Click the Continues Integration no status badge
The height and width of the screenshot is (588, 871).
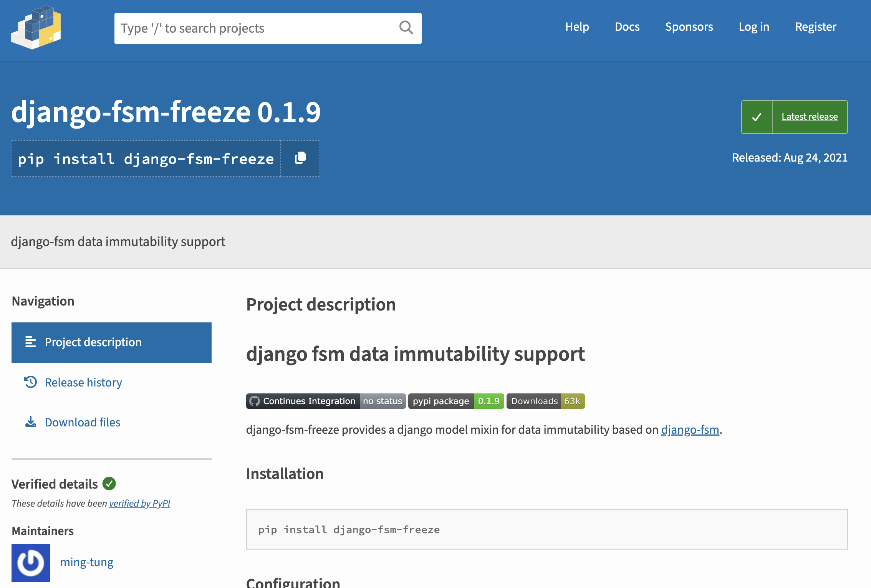click(x=326, y=401)
